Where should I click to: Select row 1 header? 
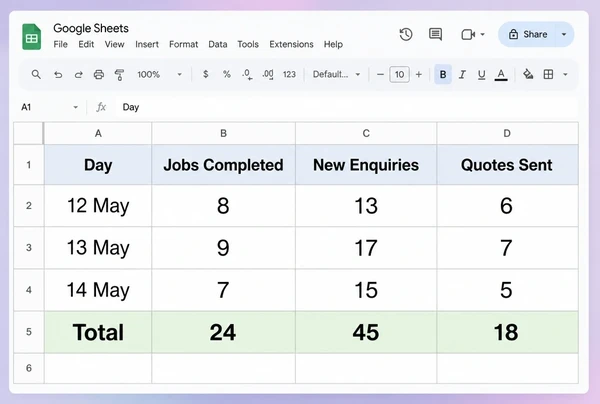click(29, 165)
